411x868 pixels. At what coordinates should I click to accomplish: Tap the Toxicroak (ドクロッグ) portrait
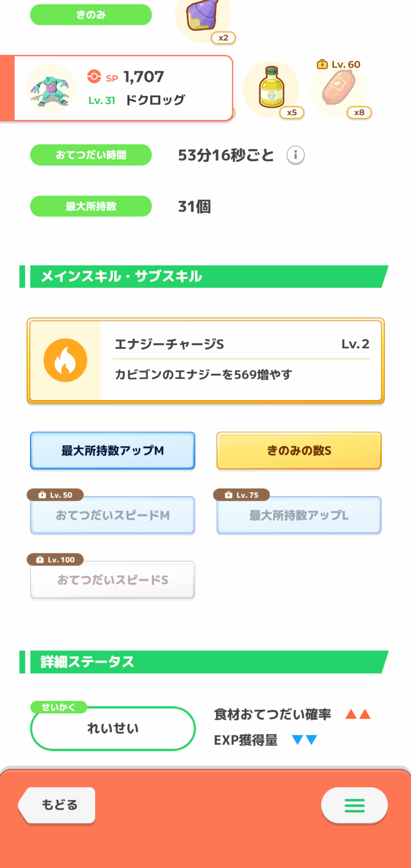[x=50, y=89]
